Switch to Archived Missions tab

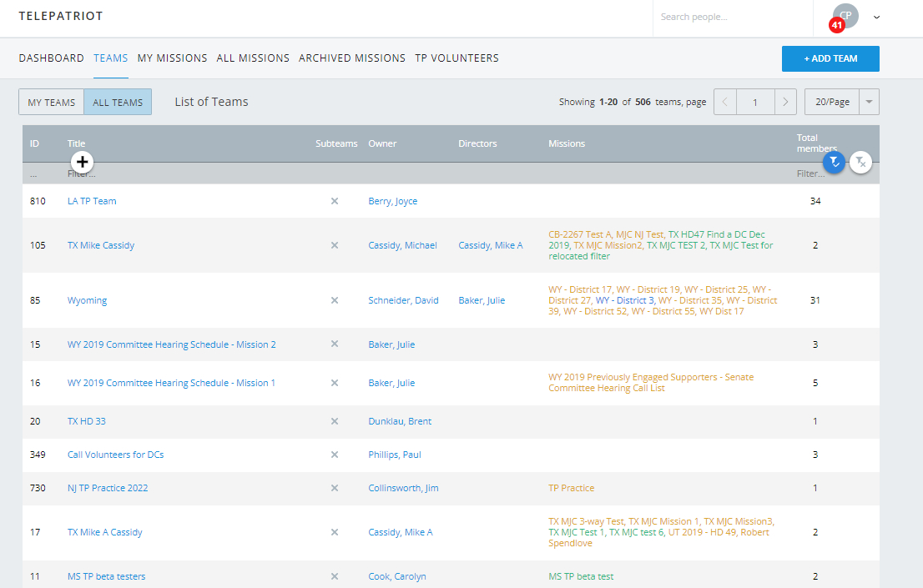pos(352,58)
